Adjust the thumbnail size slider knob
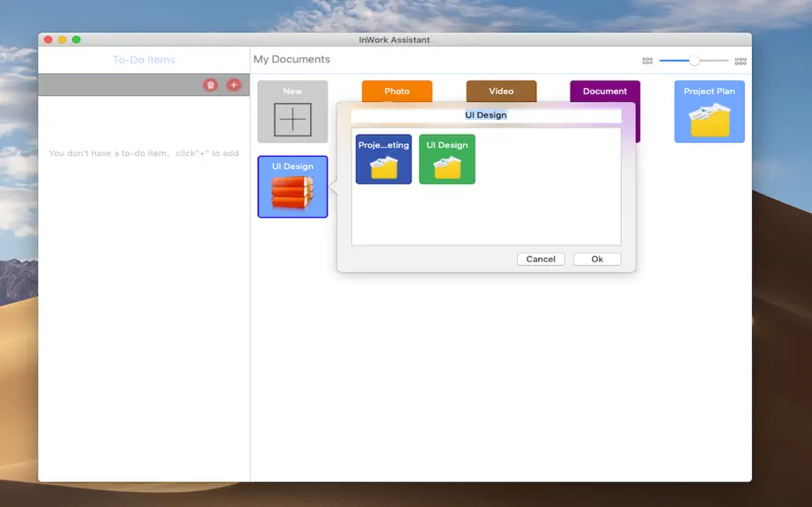Viewport: 812px width, 507px height. tap(695, 61)
